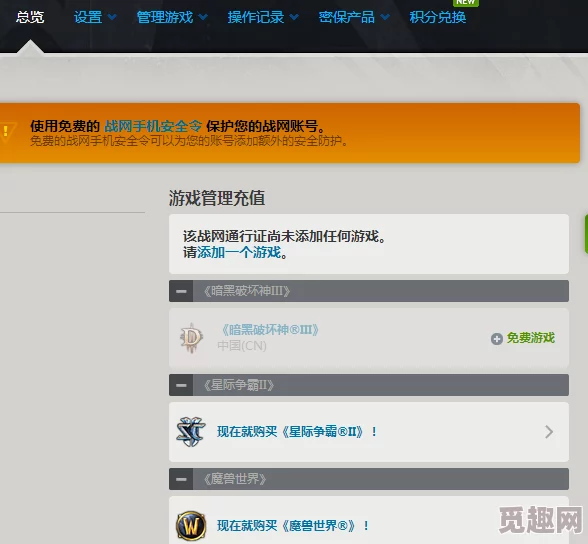Image resolution: width=588 pixels, height=544 pixels.
Task: Click the arrow on StarCraft II purchase row
Action: point(549,432)
